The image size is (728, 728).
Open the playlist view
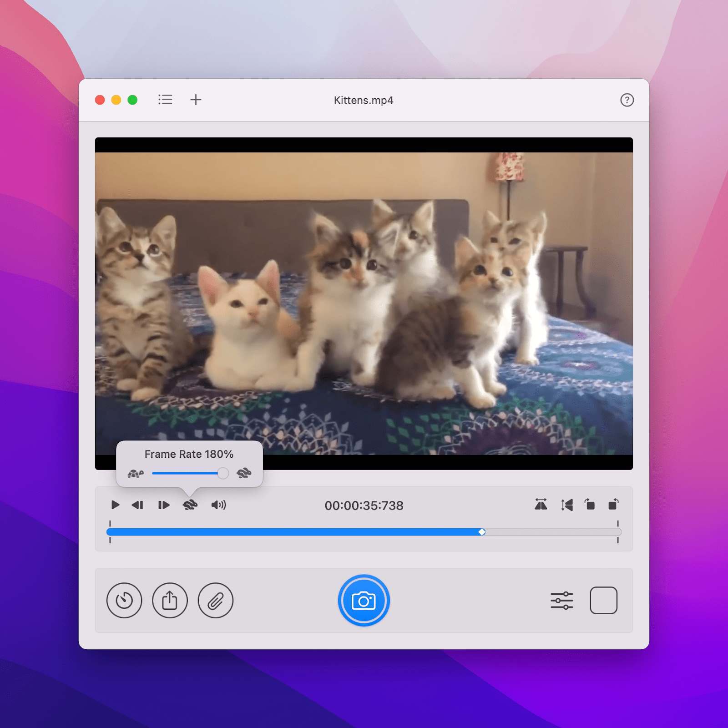[165, 100]
